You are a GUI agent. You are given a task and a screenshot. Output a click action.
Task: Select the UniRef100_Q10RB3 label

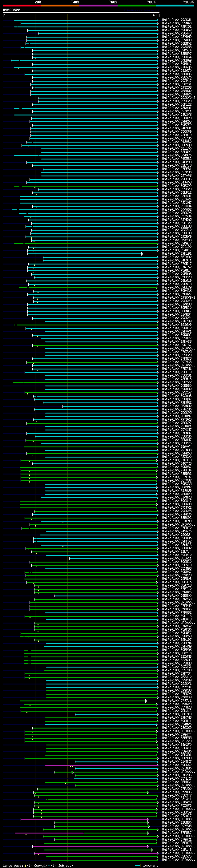click(176, 304)
